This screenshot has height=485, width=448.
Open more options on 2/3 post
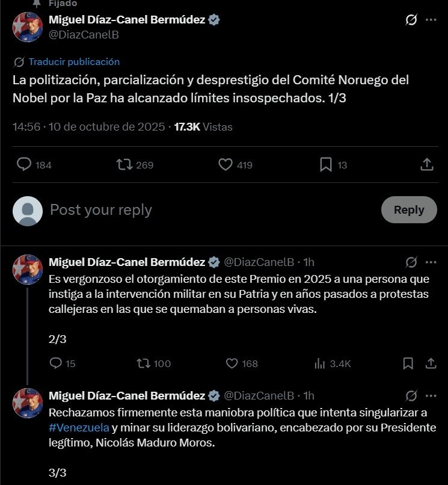(x=431, y=262)
